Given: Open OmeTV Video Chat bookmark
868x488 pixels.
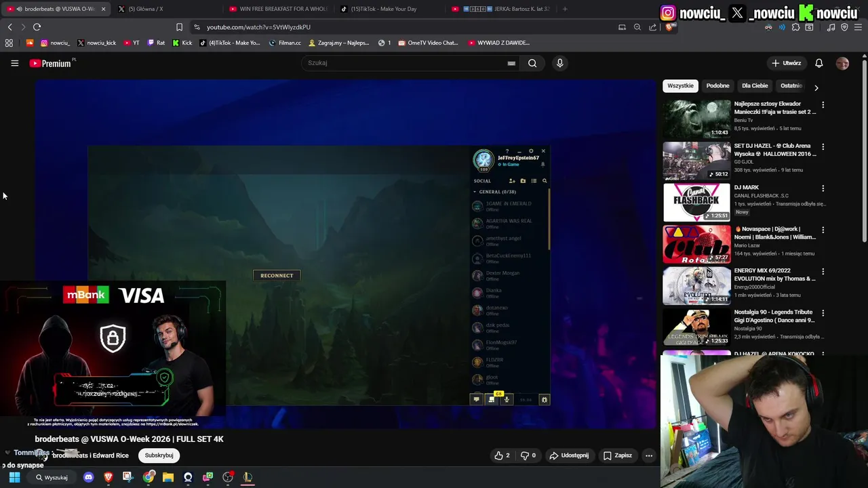Looking at the screenshot, I should (x=428, y=43).
